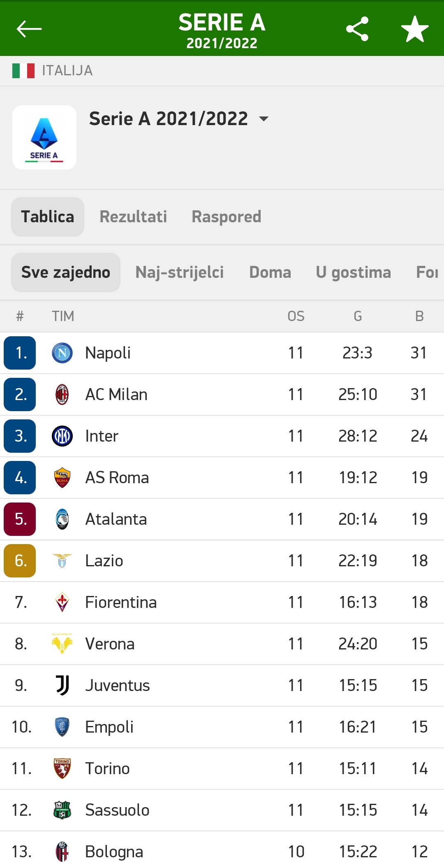This screenshot has width=444, height=868.
Task: Click the gold position 6 badge
Action: coord(20,561)
